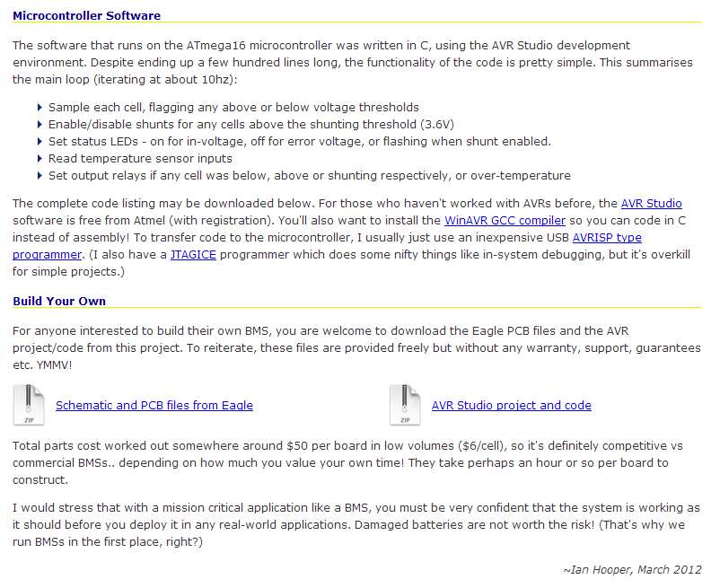Click the ZIP icon beside Schematic link
This screenshot has height=588, width=711.
(x=29, y=405)
